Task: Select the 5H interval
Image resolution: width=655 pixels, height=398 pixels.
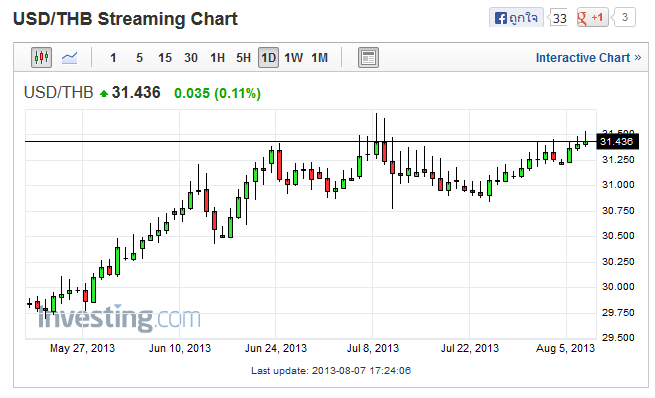Action: (244, 58)
